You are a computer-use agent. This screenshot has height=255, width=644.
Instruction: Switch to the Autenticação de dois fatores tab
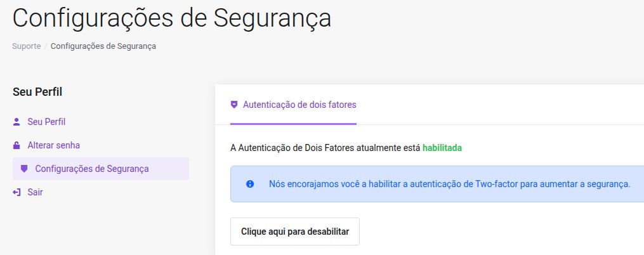pos(299,105)
